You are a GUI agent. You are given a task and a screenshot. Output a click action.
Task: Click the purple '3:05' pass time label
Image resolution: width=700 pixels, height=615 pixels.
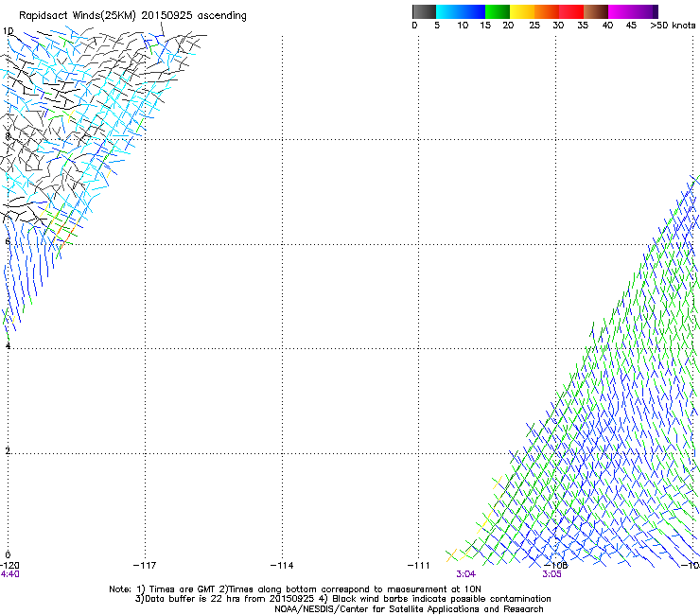pos(551,574)
